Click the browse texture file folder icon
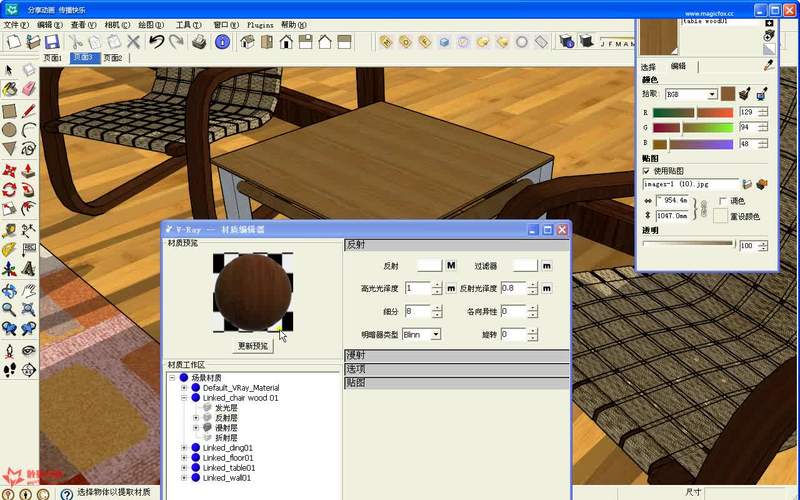The image size is (800, 500). click(x=747, y=184)
